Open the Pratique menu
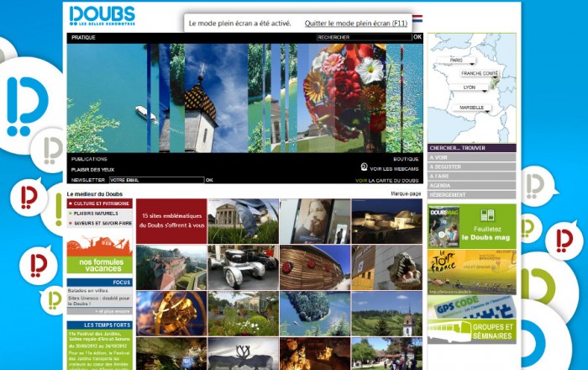Screen dimensions: 588x370 (x=83, y=38)
